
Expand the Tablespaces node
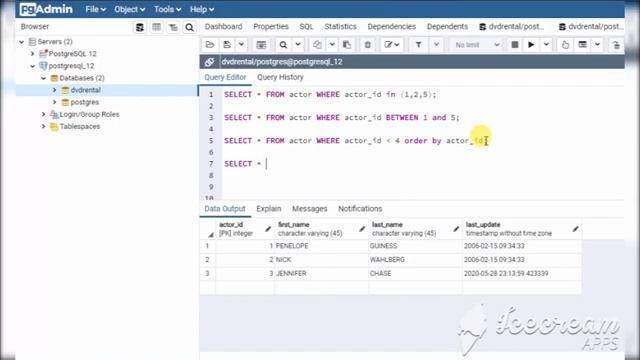[44, 127]
